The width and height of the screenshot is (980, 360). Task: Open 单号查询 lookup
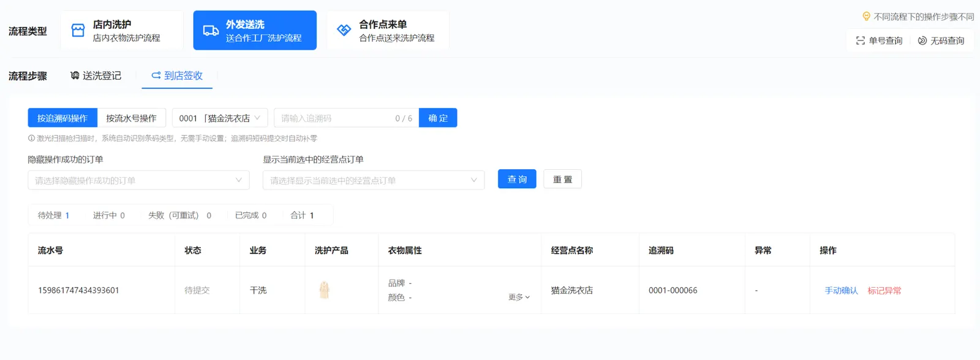click(x=879, y=40)
